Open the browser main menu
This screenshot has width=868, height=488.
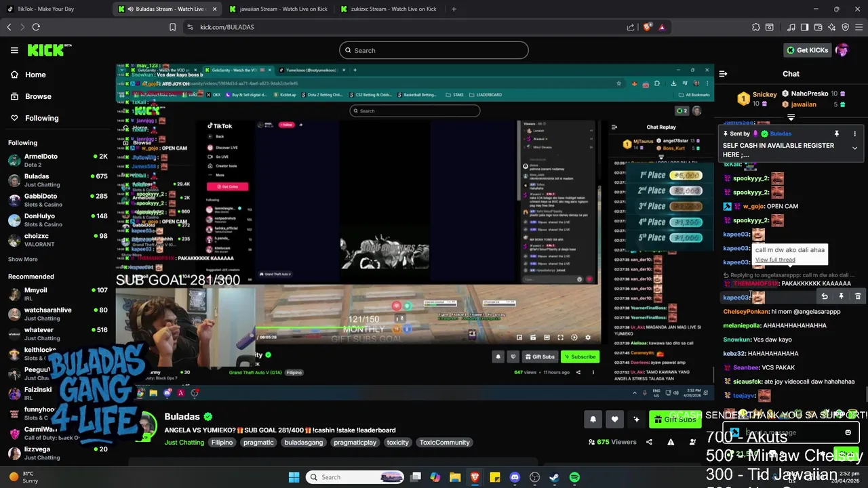pyautogui.click(x=859, y=27)
